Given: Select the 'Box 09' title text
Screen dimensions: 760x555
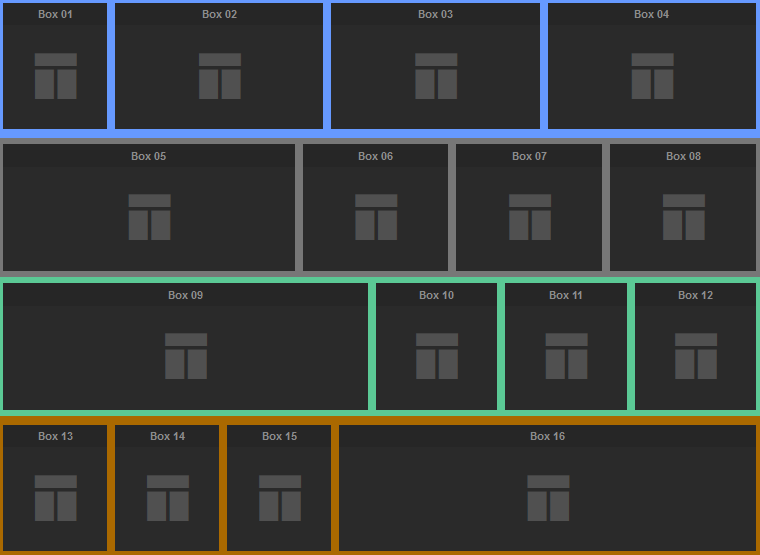Looking at the screenshot, I should click(x=186, y=295).
